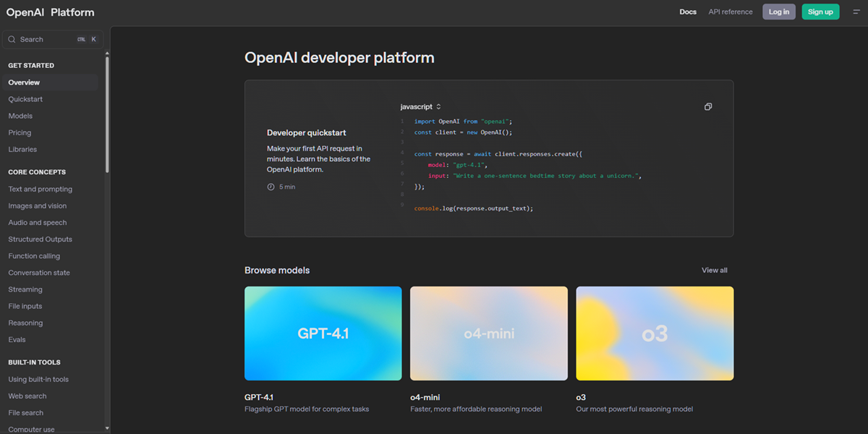Open the GPT-4.1 model thumbnail

[323, 333]
